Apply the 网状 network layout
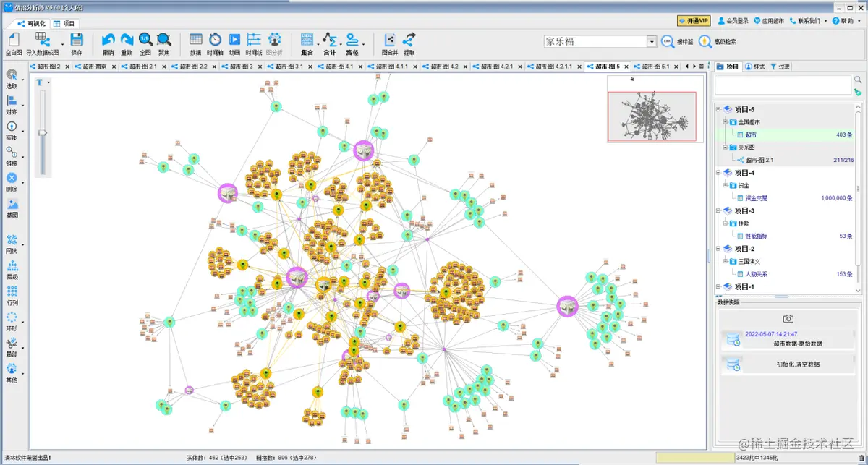This screenshot has height=465, width=868. point(12,240)
